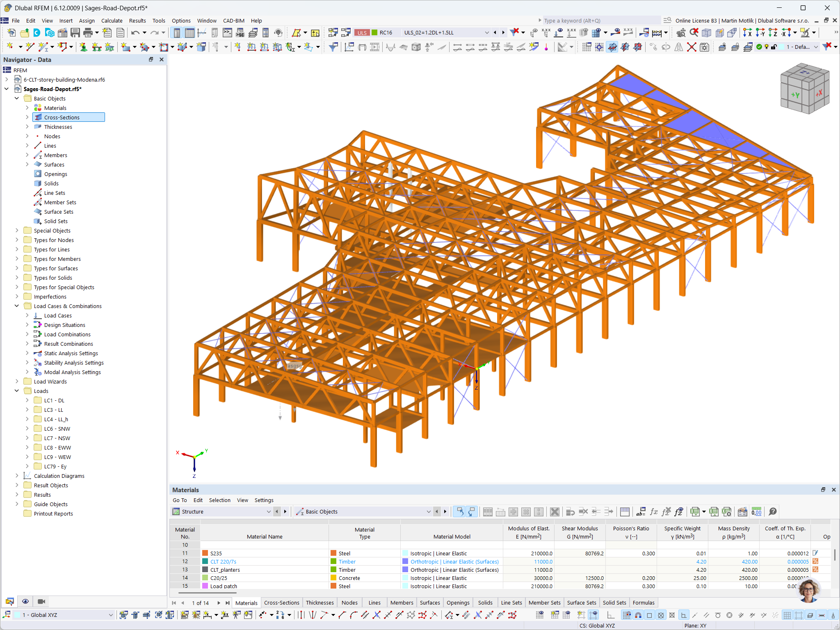Open the ULS_02=1.2DL+1.5LL load combination dropdown
840x630 pixels.
[x=487, y=32]
